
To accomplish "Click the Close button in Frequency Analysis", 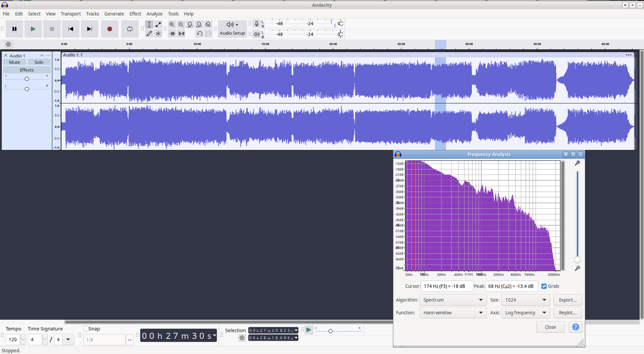I will click(550, 327).
